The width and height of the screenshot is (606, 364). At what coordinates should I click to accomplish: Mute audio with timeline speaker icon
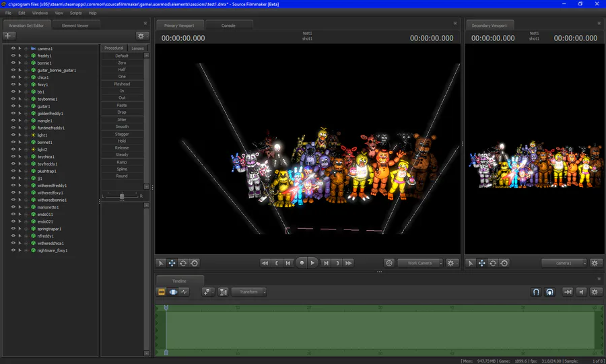coord(581,292)
